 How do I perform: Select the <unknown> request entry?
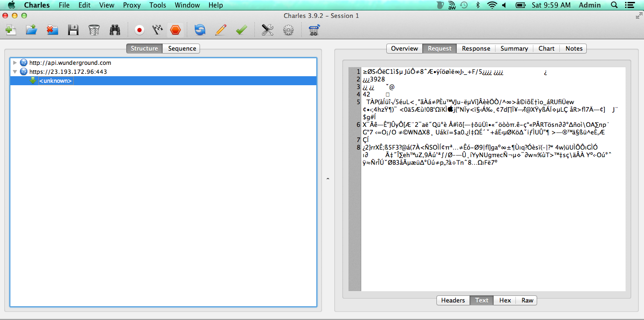click(56, 81)
